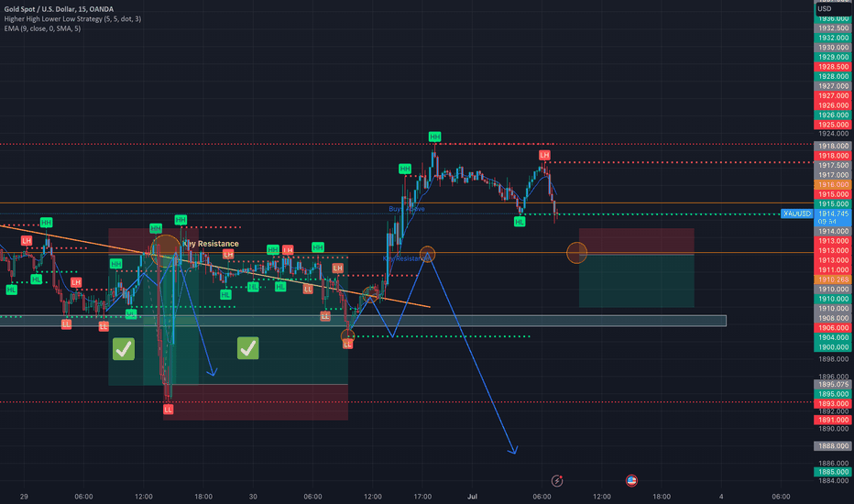The height and width of the screenshot is (504, 854).
Task: Click the green 1885.000 price label
Action: (833, 472)
